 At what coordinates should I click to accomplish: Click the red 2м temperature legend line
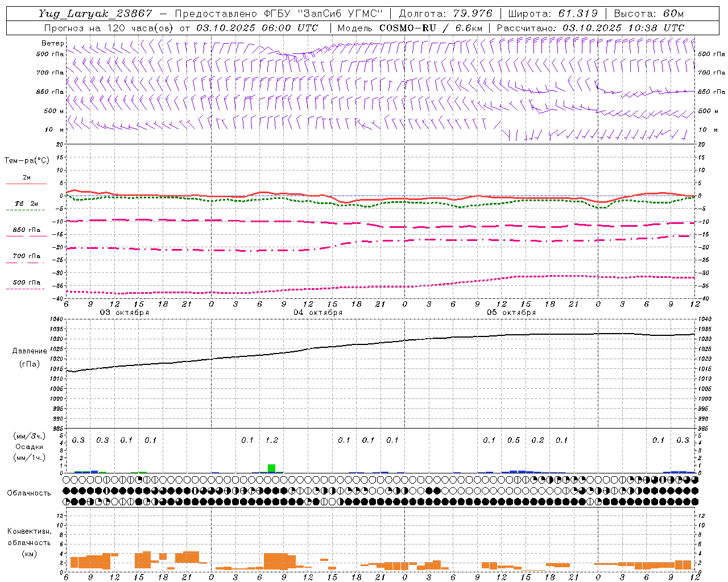click(x=26, y=184)
